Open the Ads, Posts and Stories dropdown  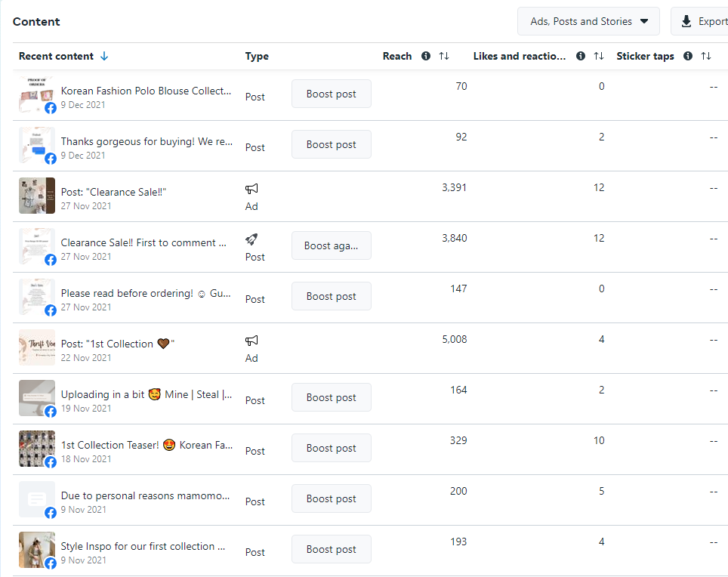tap(588, 21)
